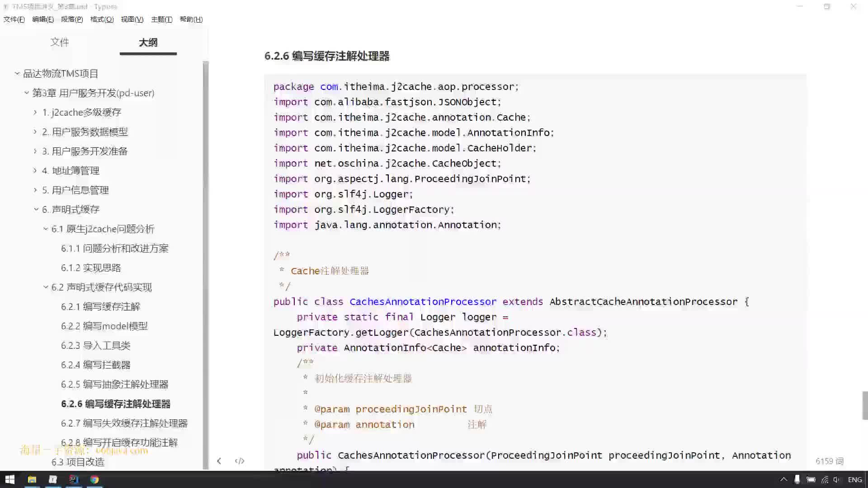
Task: Click the import java.lang.annotation.Annotation line
Action: (x=387, y=225)
